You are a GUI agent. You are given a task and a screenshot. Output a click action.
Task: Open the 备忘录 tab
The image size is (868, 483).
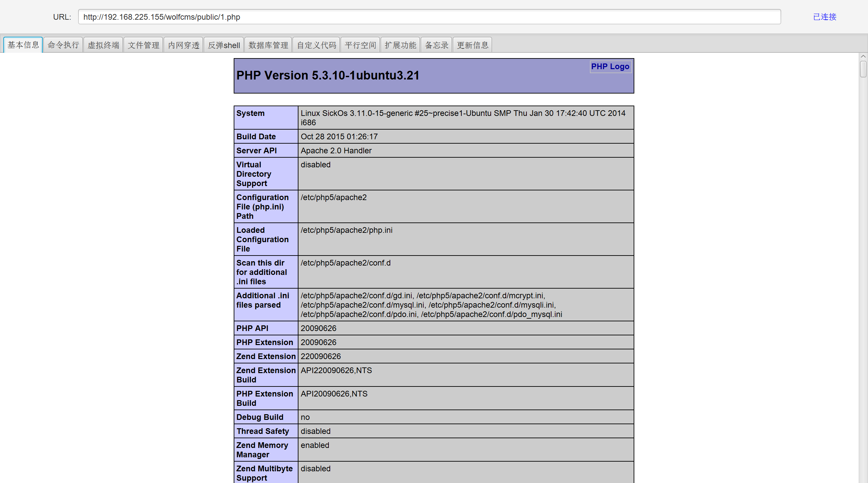click(x=436, y=45)
